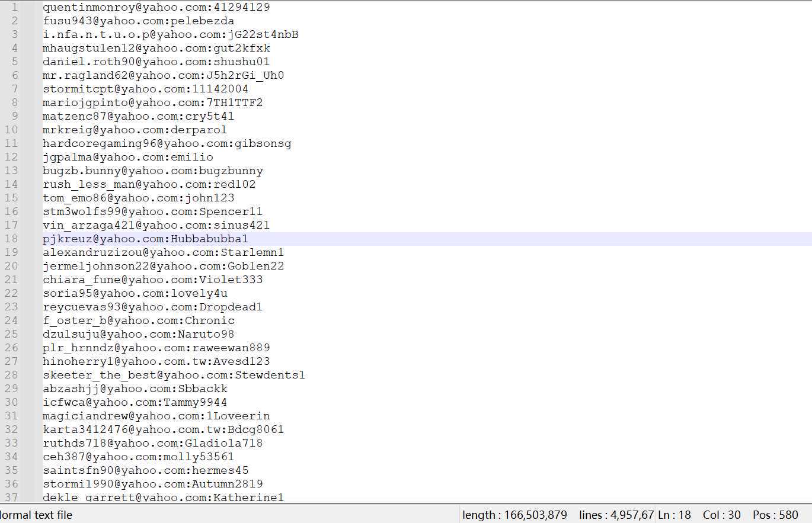Screen dimensions: 812x523
Task: Click the "length : 166,503,879" status bar entry
Action: pyautogui.click(x=514, y=515)
